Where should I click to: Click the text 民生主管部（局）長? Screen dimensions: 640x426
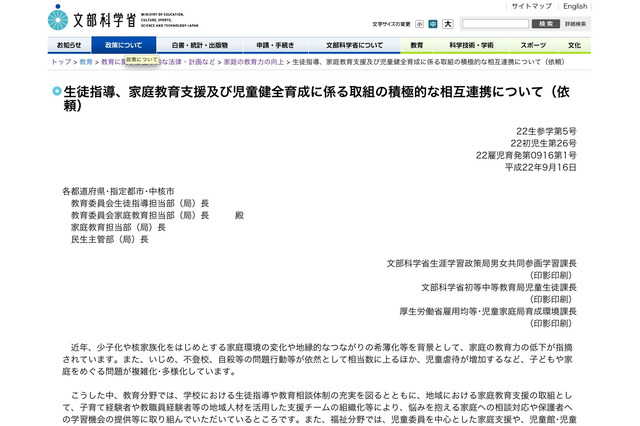(x=110, y=240)
